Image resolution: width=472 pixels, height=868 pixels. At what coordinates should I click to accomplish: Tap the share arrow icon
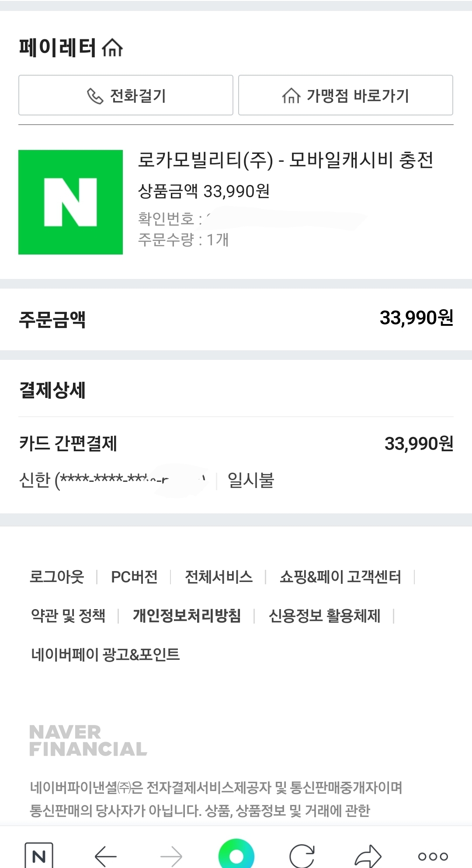point(368,856)
